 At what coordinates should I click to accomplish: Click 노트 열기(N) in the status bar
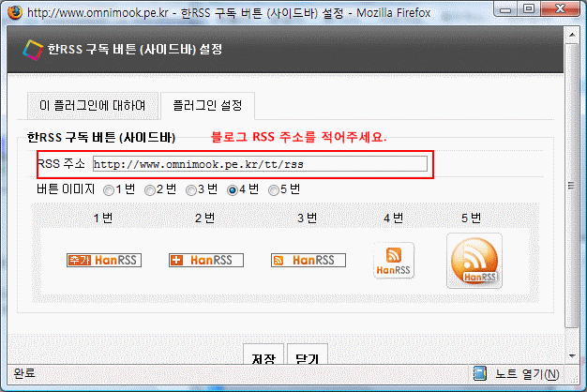tap(527, 373)
